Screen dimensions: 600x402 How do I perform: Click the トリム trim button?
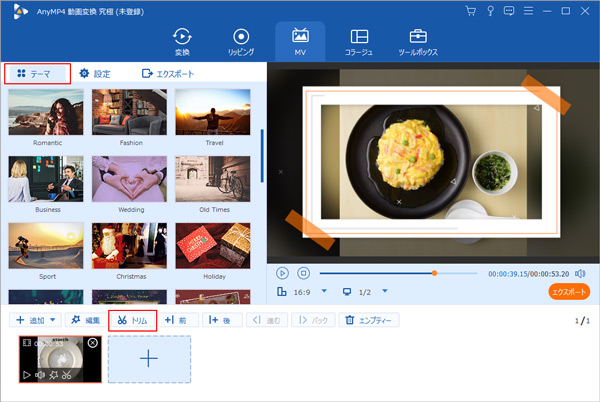[x=133, y=320]
